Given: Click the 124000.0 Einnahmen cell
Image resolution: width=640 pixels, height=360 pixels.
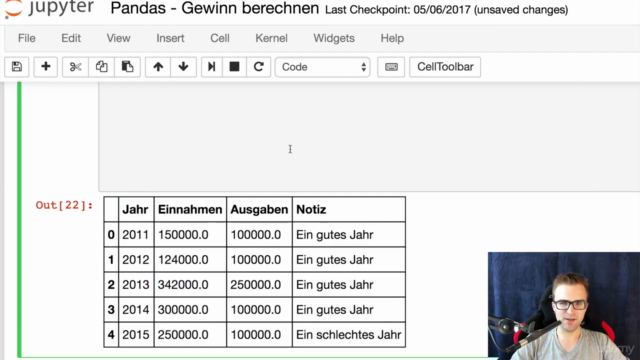Looking at the screenshot, I should tap(190, 260).
